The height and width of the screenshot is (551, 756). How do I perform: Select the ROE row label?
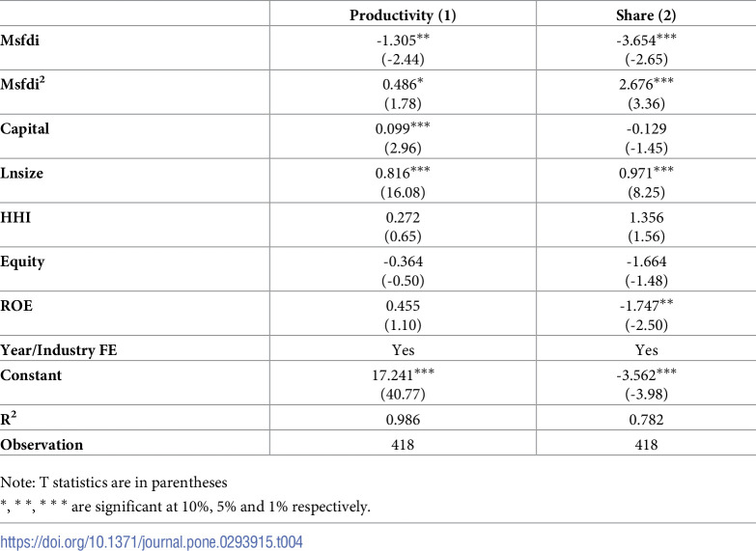coord(16,306)
